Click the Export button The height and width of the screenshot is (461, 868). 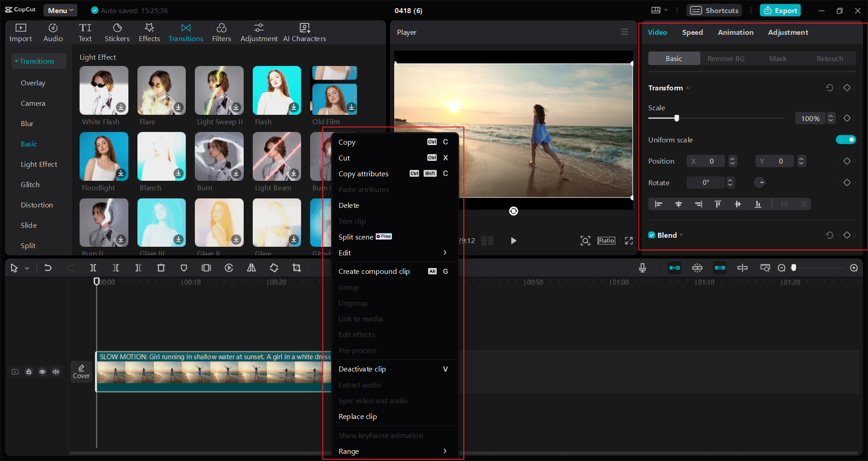click(x=780, y=10)
